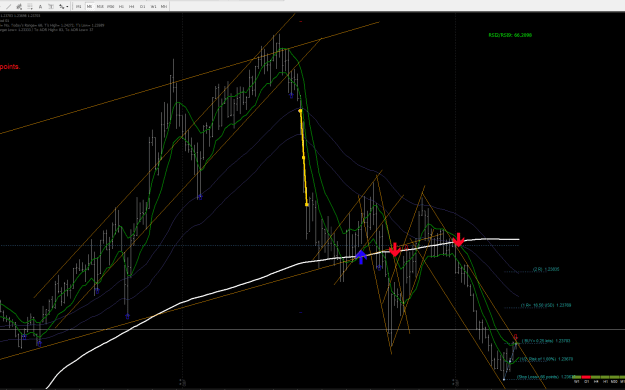Viewport: 625px width, 390px height.
Task: Select the text 'A' drawing tool
Action: (40, 6)
